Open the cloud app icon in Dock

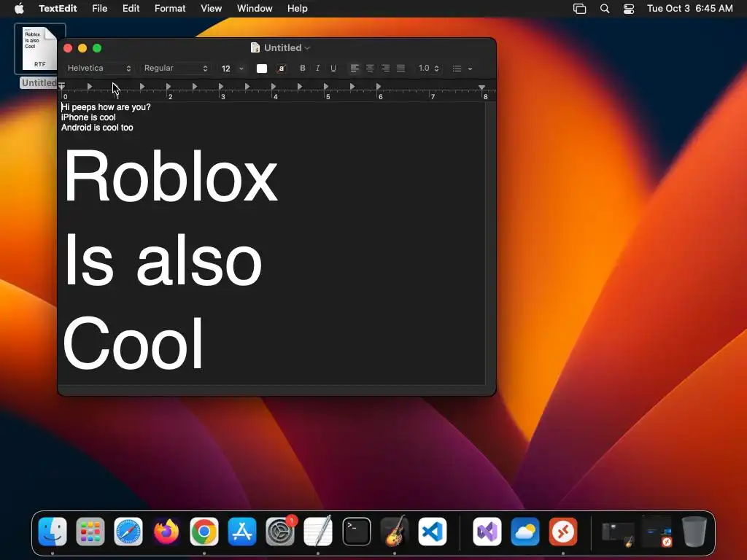point(525,532)
